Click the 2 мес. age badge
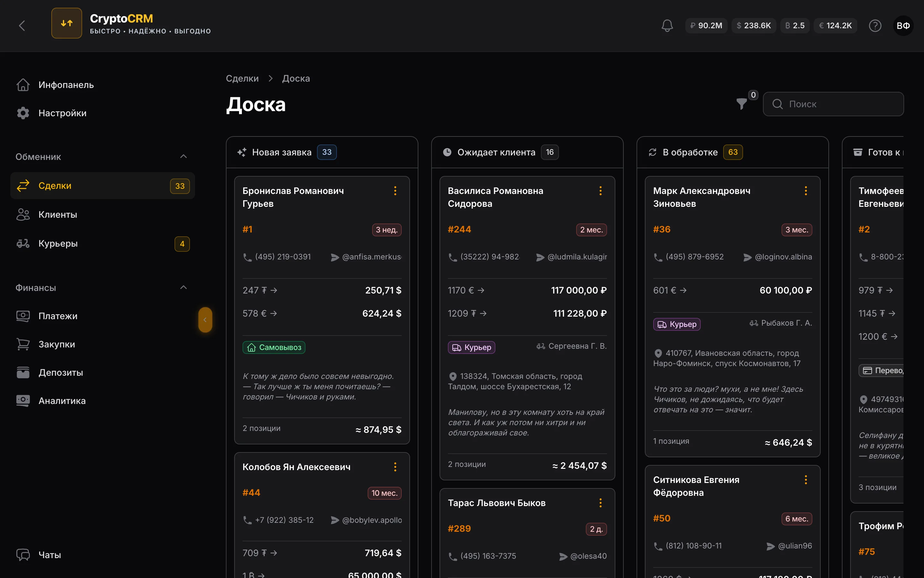Viewport: 924px width, 578px height. pyautogui.click(x=591, y=230)
